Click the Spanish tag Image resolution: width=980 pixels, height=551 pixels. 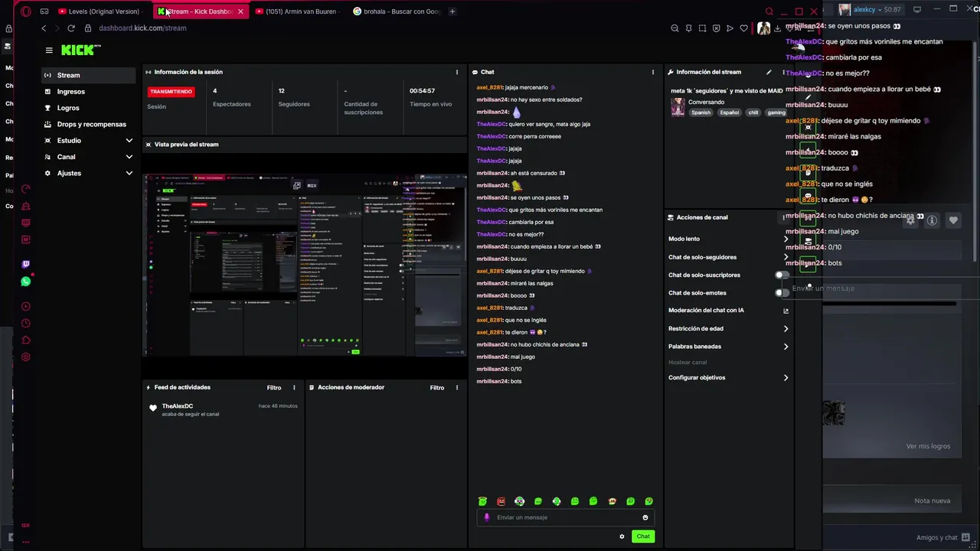click(701, 112)
